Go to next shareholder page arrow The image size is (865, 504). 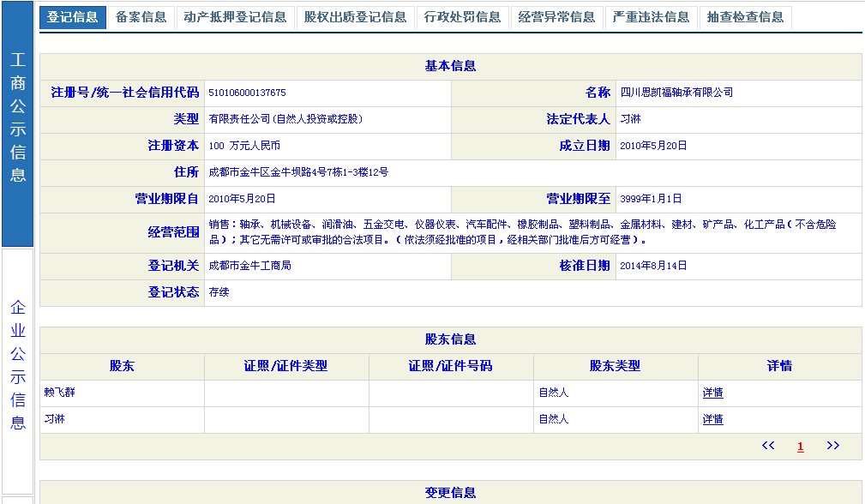(832, 446)
